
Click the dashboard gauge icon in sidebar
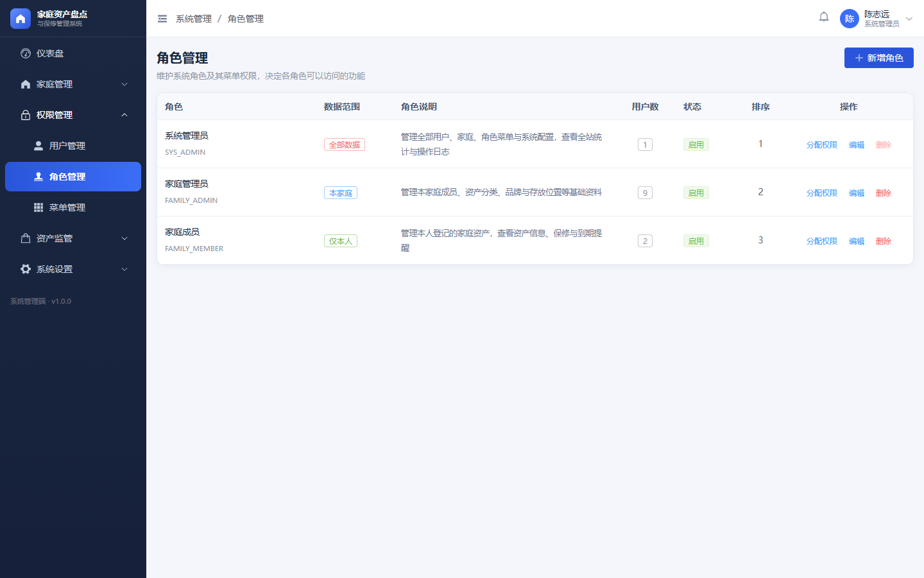[26, 53]
